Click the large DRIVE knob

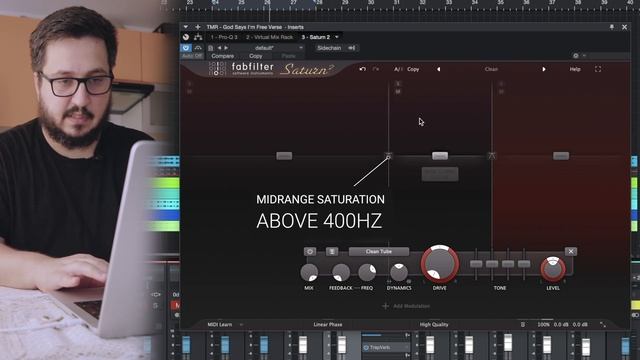pyautogui.click(x=440, y=264)
